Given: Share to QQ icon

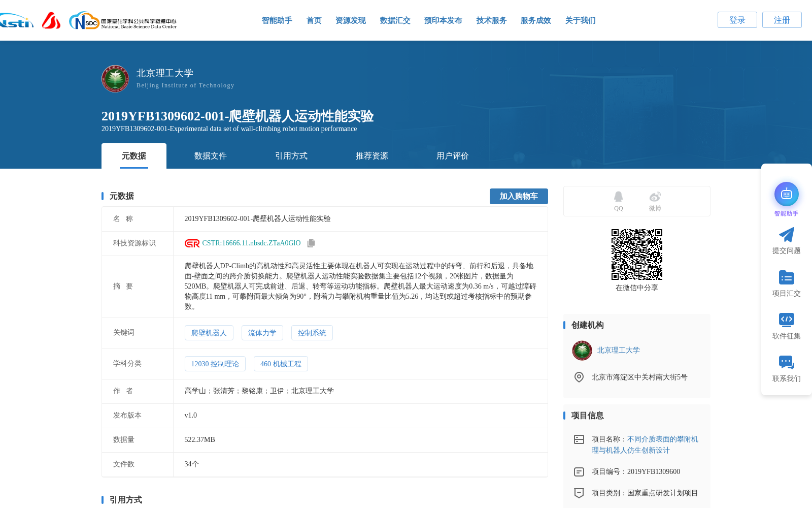Looking at the screenshot, I should [x=618, y=197].
